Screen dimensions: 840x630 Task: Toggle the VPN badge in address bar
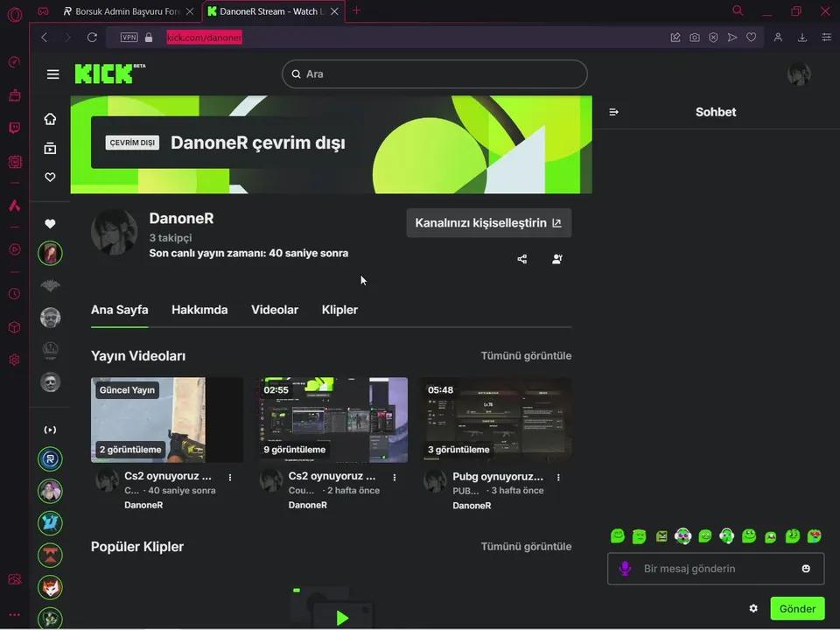[x=129, y=38]
